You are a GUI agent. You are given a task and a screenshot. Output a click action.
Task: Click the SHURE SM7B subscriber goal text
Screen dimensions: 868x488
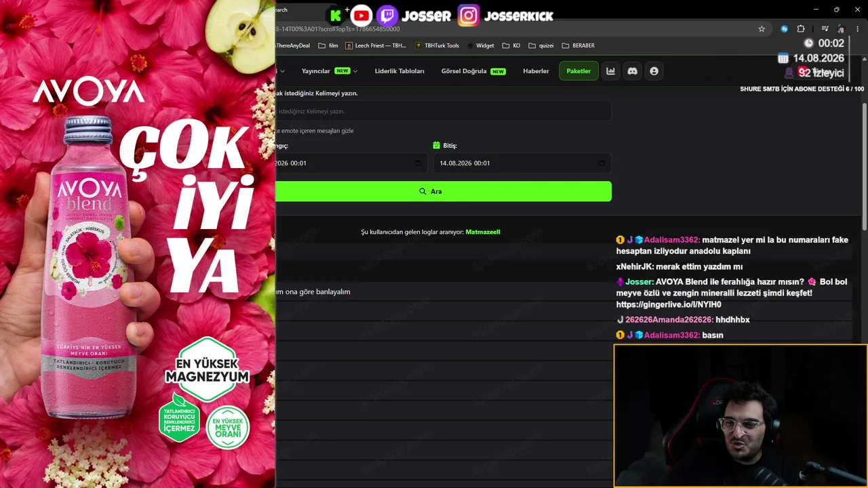coord(802,89)
